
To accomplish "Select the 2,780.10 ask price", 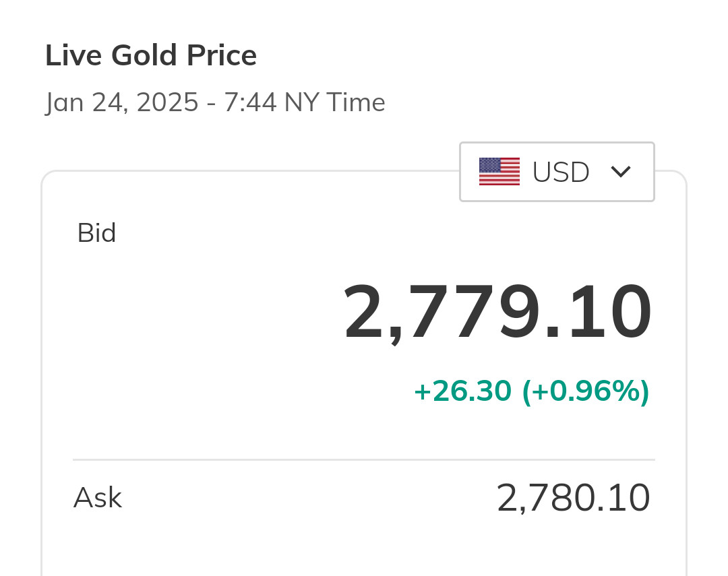I will [x=573, y=499].
